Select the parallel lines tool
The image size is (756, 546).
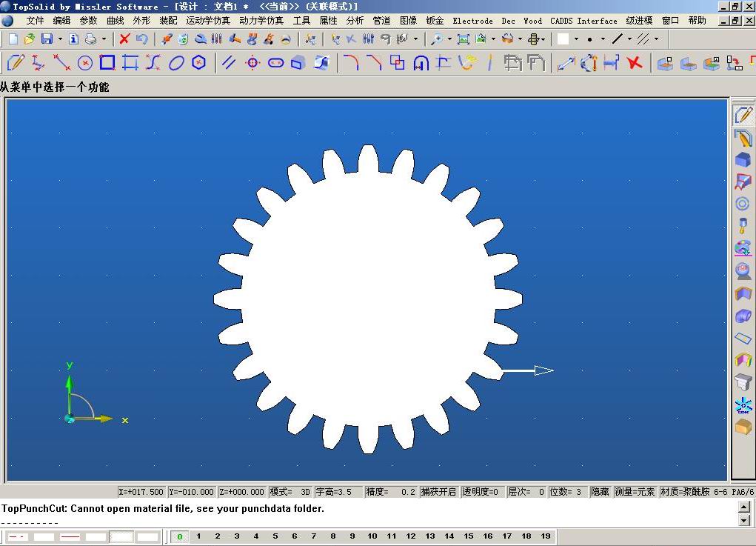(229, 63)
